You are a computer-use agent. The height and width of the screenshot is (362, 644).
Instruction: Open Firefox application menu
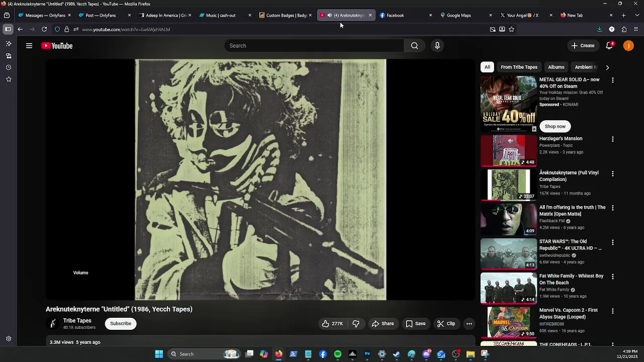tap(636, 29)
